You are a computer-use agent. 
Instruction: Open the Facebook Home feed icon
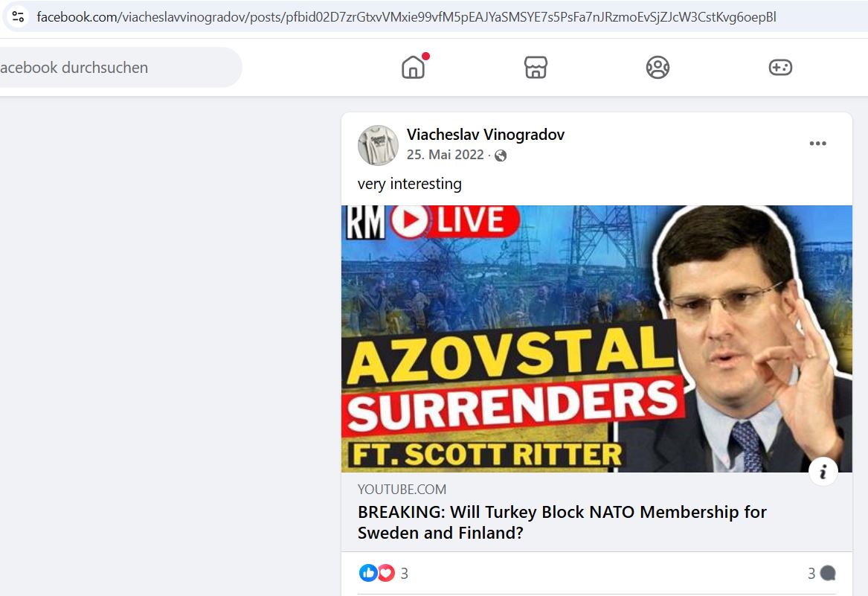pos(413,68)
